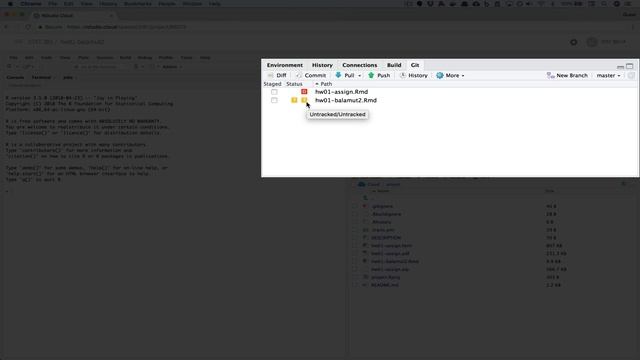This screenshot has height=360, width=640.
Task: Sort Git files by the Path column
Action: point(326,84)
